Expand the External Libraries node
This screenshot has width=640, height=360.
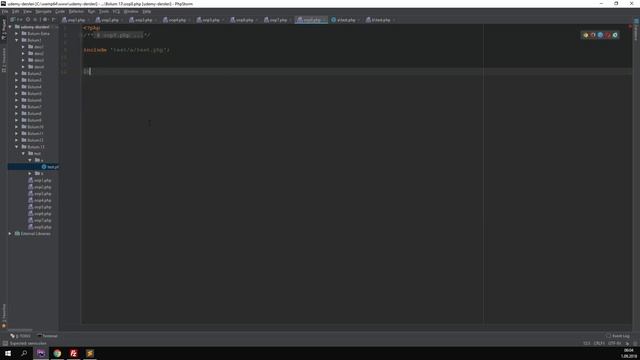click(x=10, y=233)
